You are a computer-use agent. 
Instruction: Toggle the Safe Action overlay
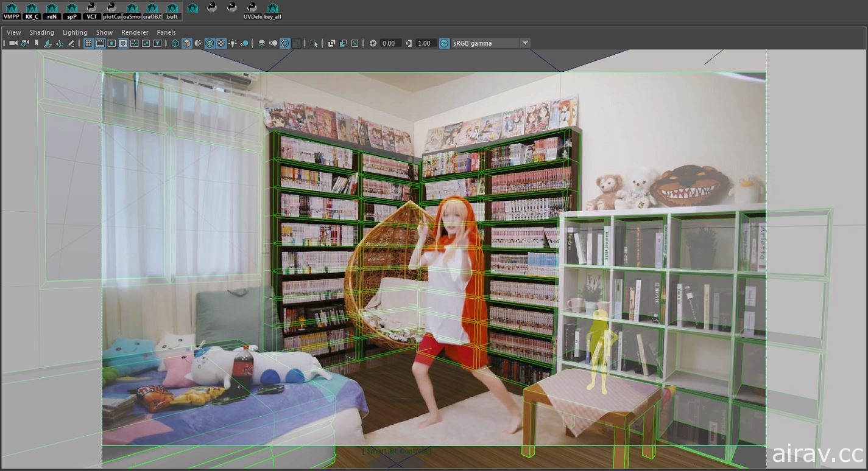pyautogui.click(x=146, y=43)
